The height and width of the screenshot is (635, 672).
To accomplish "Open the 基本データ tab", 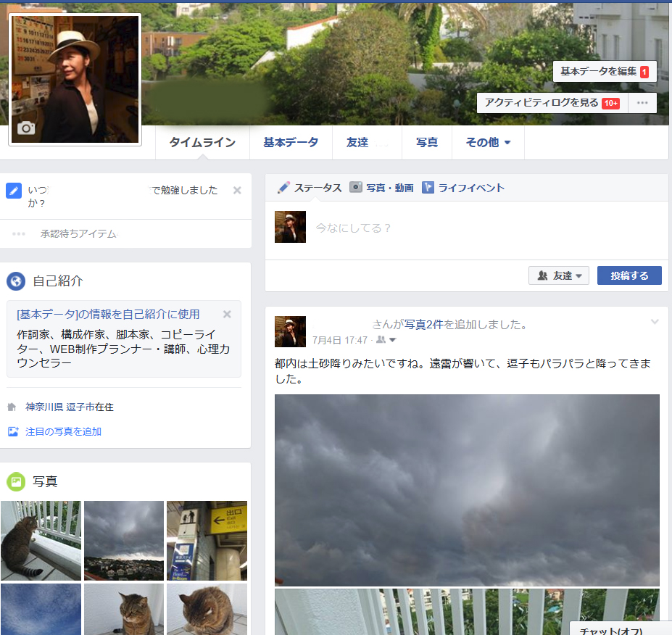I will 291,142.
